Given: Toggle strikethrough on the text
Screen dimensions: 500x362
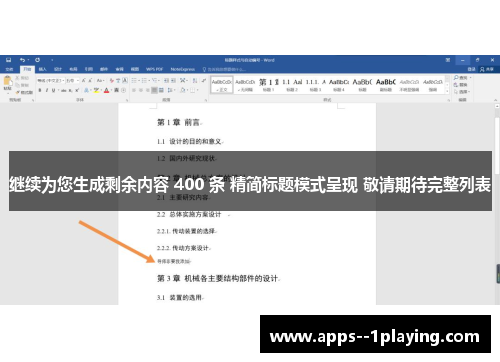Looking at the screenshot, I should pyautogui.click(x=64, y=90).
